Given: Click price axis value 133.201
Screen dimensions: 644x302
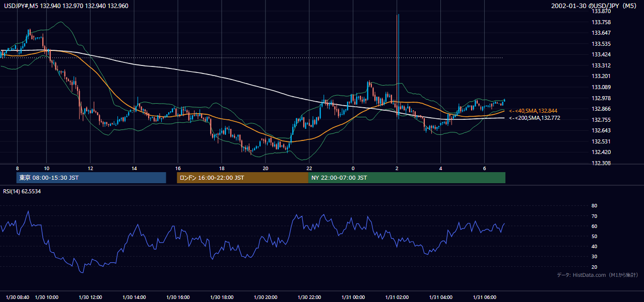Looking at the screenshot, I should pyautogui.click(x=601, y=77).
